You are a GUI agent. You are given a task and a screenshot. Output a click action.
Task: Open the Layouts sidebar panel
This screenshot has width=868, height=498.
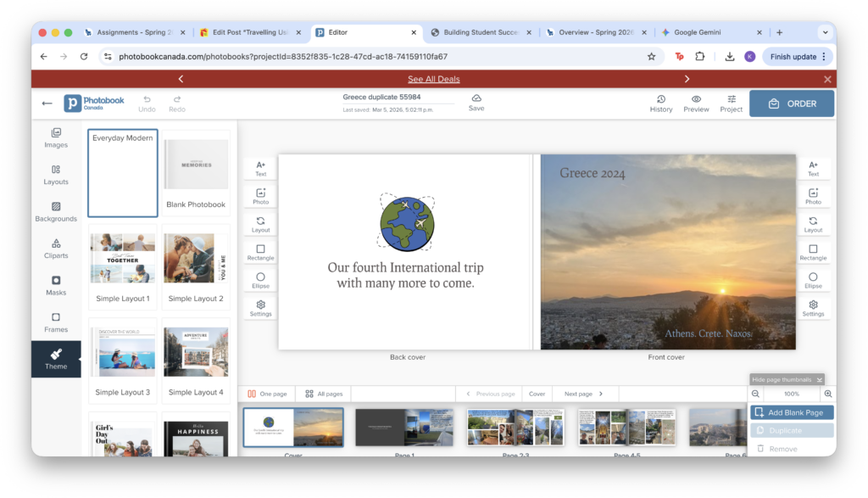click(x=56, y=175)
